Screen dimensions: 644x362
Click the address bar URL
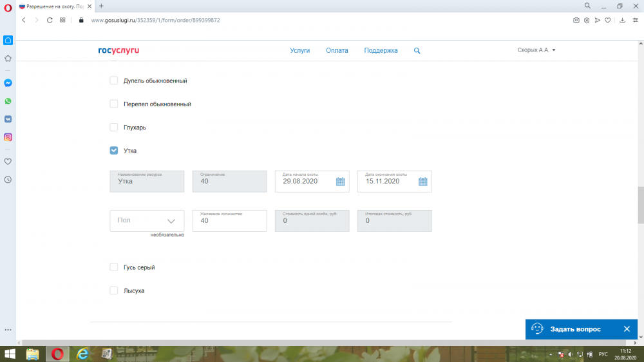click(155, 20)
